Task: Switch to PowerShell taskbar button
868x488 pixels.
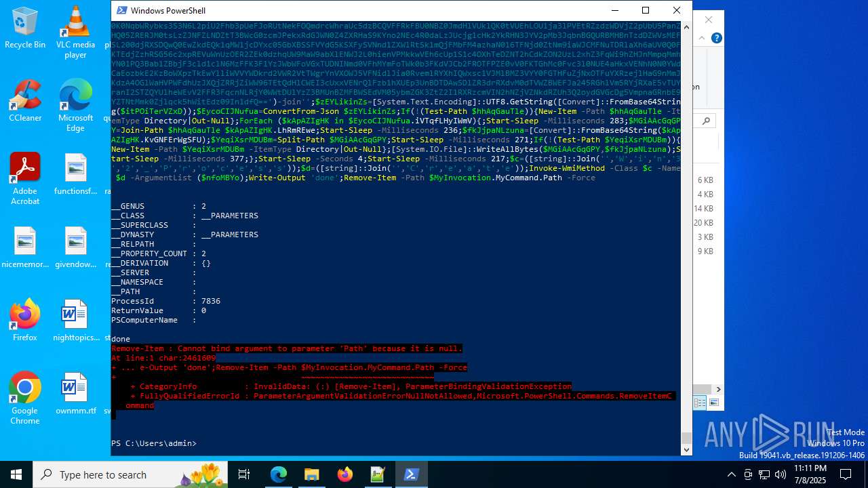Action: click(x=411, y=474)
